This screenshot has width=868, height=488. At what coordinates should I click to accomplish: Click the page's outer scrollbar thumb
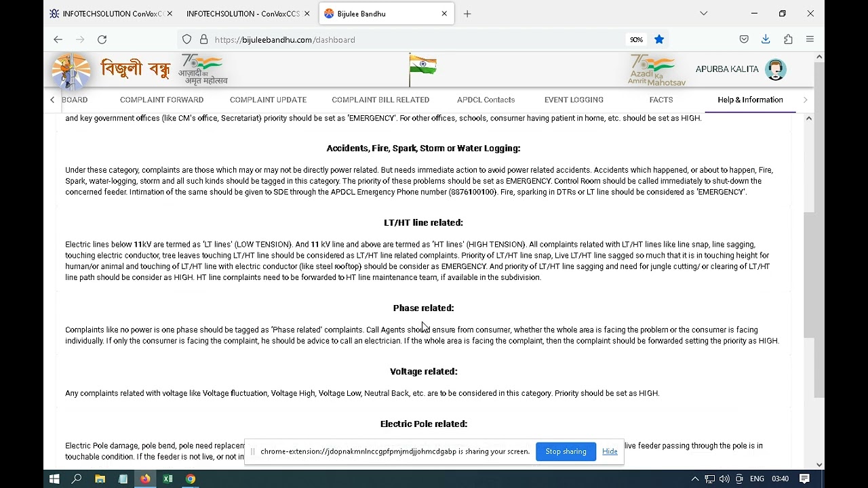(819, 230)
